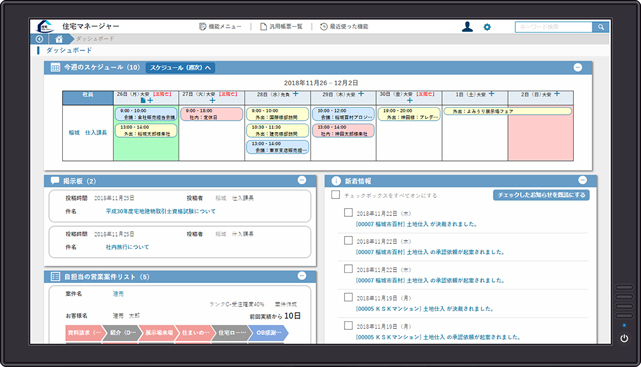
Task: Tick checkbox for 00007 土地仕入 が決裁されました
Action: (348, 213)
